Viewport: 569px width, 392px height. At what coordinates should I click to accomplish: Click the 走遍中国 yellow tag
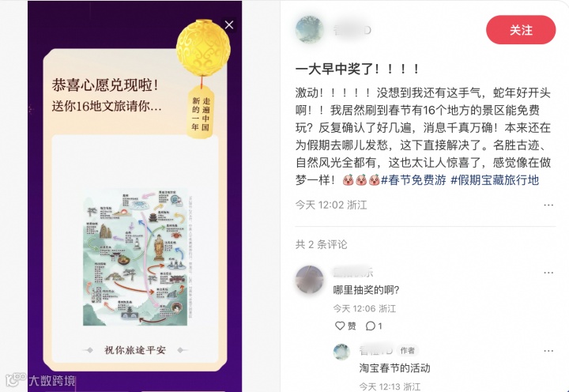(x=201, y=113)
